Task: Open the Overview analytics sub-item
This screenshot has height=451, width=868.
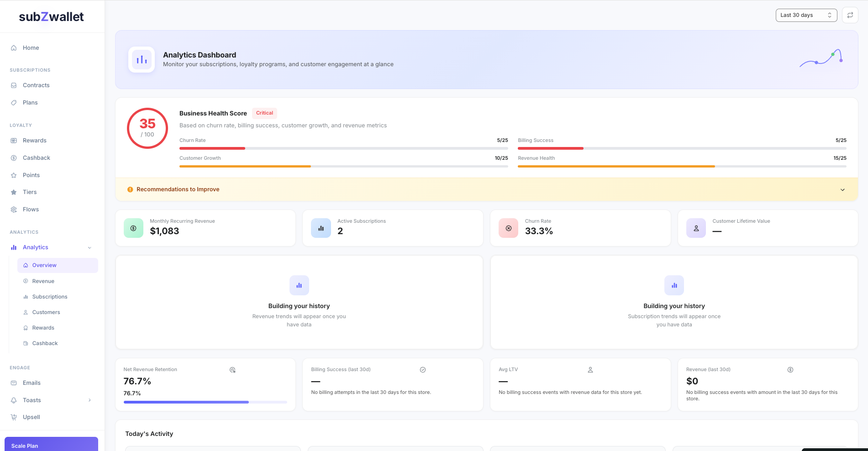Action: (x=58, y=266)
